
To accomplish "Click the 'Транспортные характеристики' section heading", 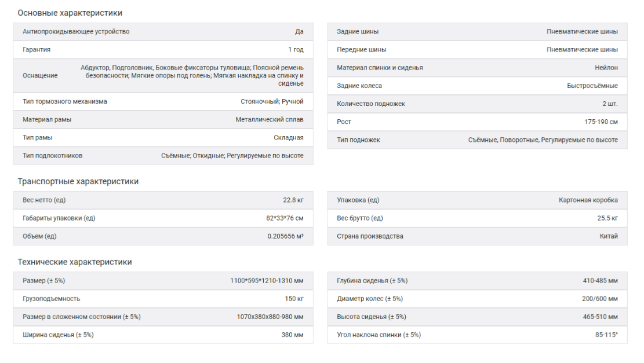I will 78,181.
